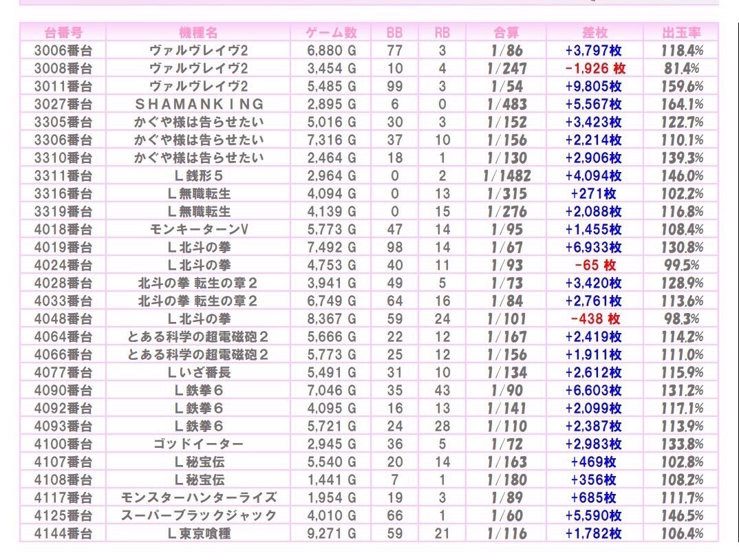Click machine number 4048番台
This screenshot has height=560, width=739.
pos(63,319)
